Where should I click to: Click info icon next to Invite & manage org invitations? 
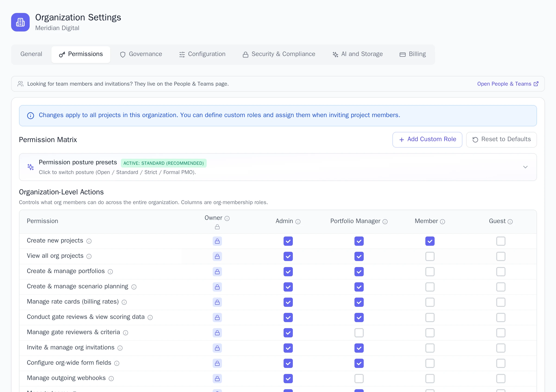coord(120,348)
